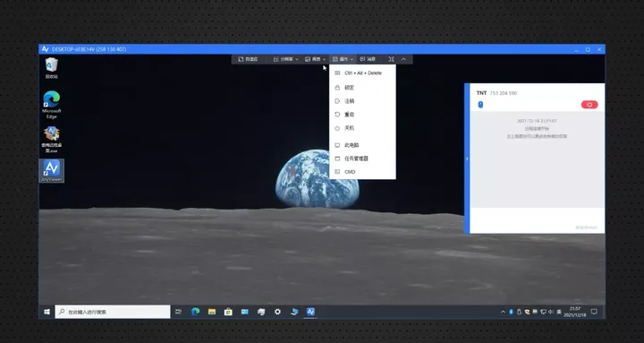This screenshot has width=644, height=343.
Task: Click the blue mouse control icon
Action: tap(480, 105)
